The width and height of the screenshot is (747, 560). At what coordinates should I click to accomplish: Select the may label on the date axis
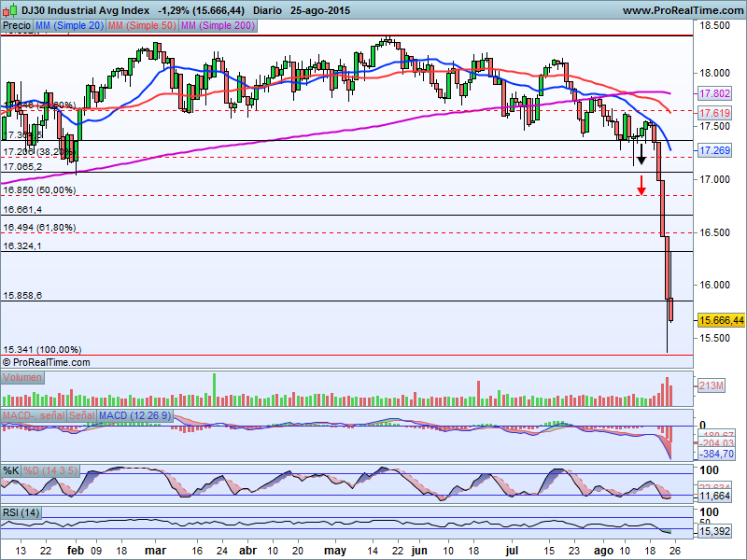[335, 551]
